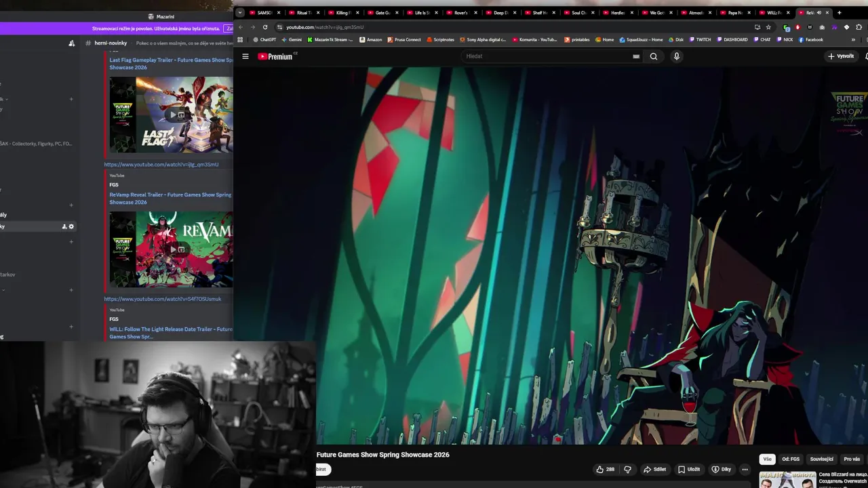868x488 pixels.
Task: Install or cast icon in address bar
Action: click(757, 27)
